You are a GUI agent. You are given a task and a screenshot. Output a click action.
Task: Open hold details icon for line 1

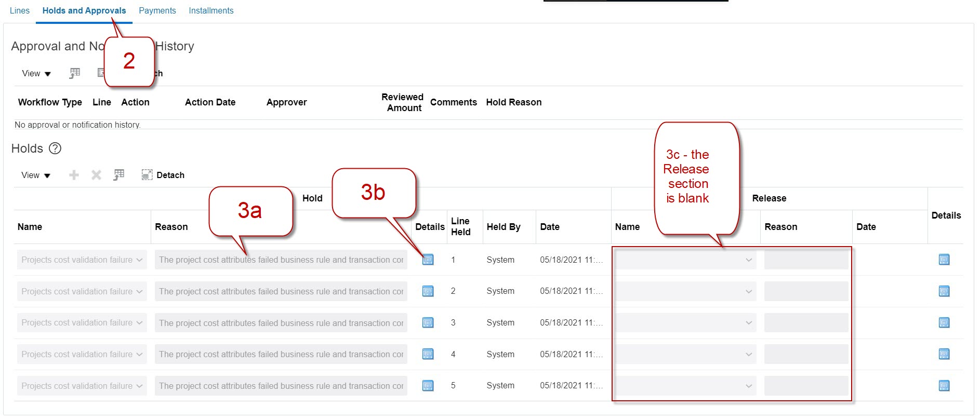428,260
